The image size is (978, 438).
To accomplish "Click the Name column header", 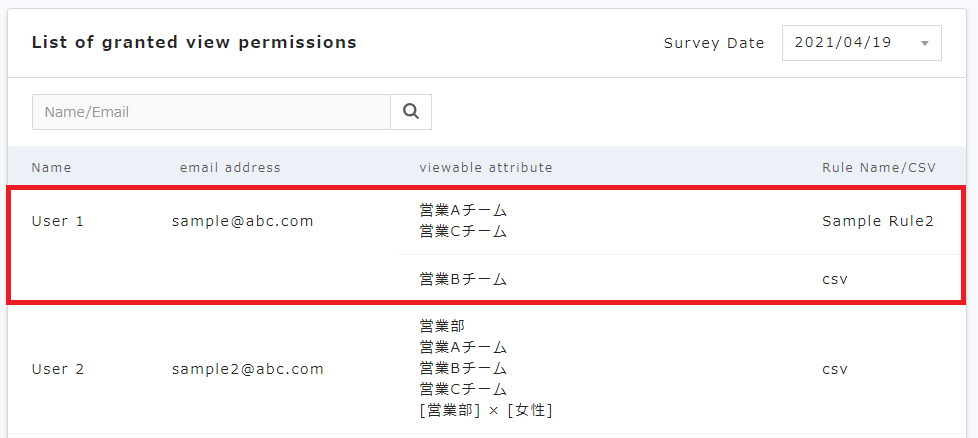I will point(51,167).
